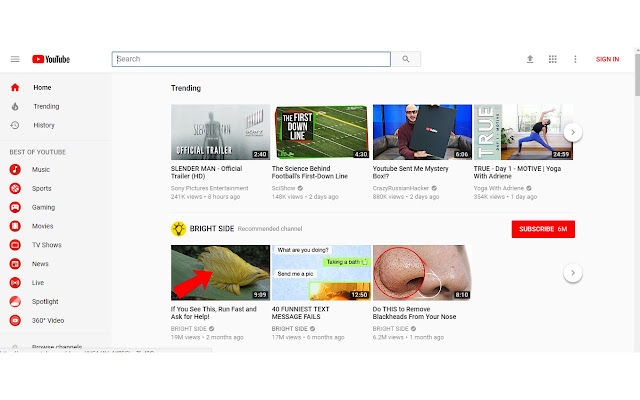Open Sony Pictures Entertainment channel link
Image resolution: width=640 pixels, height=400 pixels.
pyautogui.click(x=209, y=188)
